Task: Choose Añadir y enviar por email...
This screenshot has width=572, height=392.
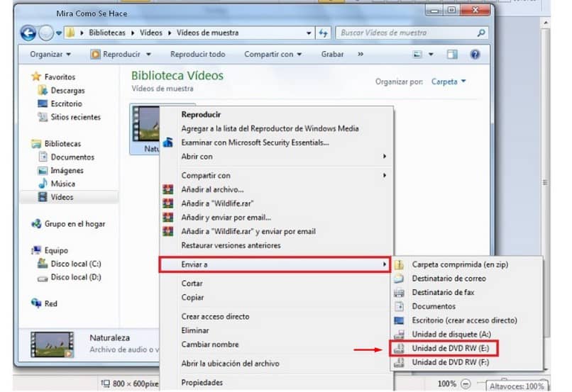Action: pos(277,218)
